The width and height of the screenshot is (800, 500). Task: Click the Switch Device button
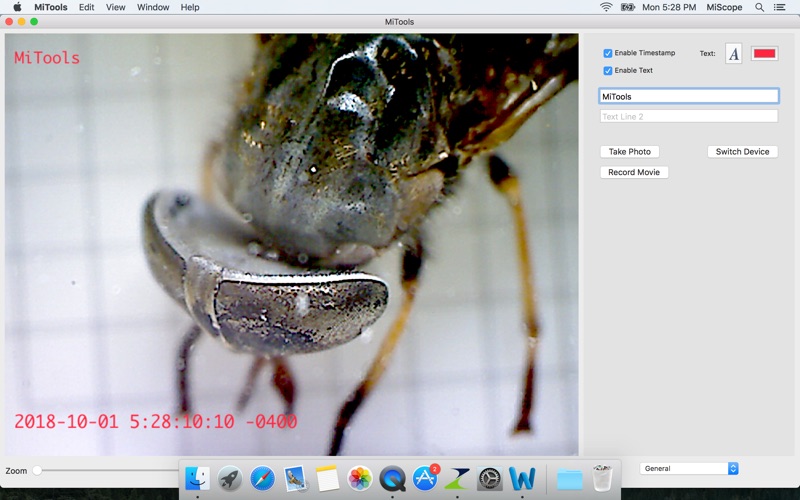(x=742, y=152)
